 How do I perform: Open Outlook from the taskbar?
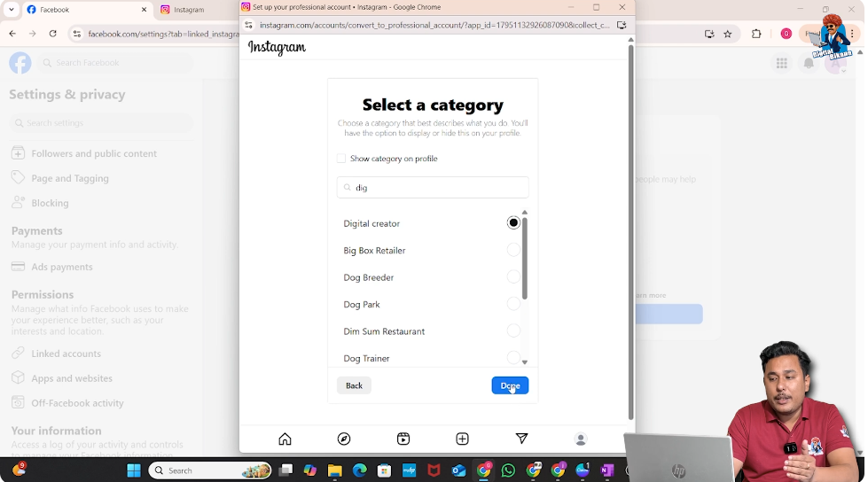coord(459,470)
